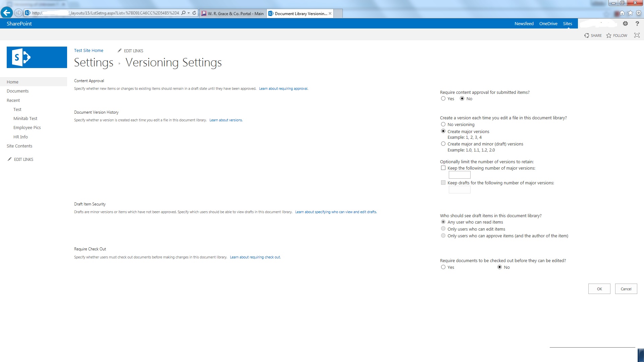The height and width of the screenshot is (362, 644).
Task: Click the SharePoint site logo
Action: [37, 57]
